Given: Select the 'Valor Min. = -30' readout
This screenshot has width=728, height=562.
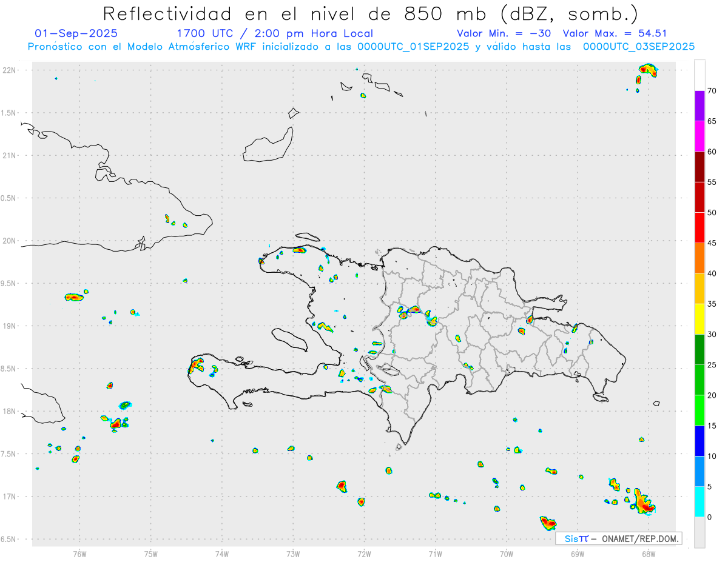Looking at the screenshot, I should [x=504, y=33].
